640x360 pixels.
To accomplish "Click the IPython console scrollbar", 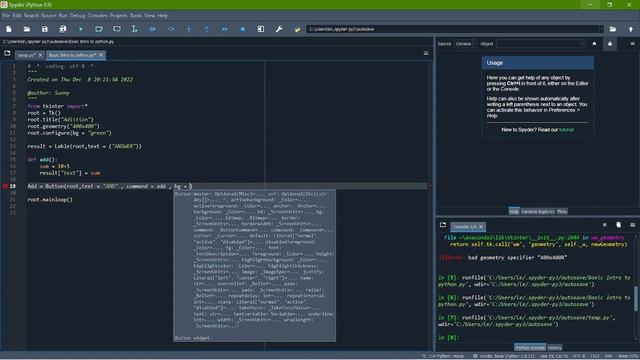I will (635, 298).
